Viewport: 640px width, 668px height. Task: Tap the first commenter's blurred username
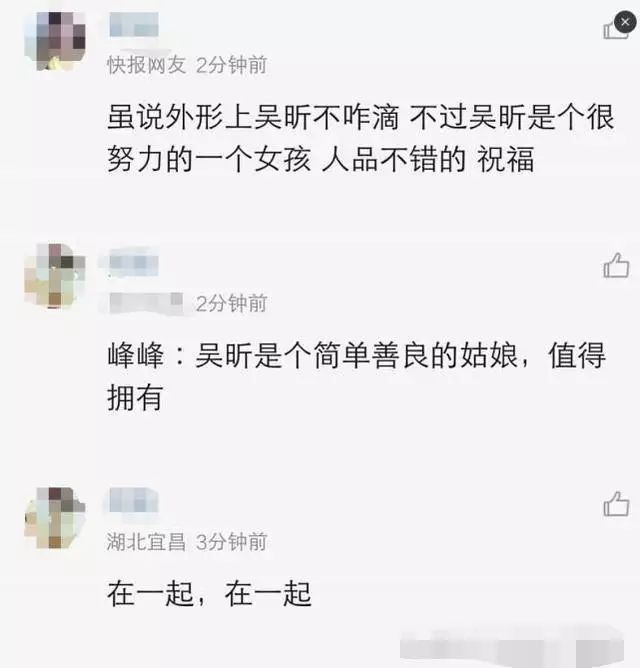(x=134, y=25)
